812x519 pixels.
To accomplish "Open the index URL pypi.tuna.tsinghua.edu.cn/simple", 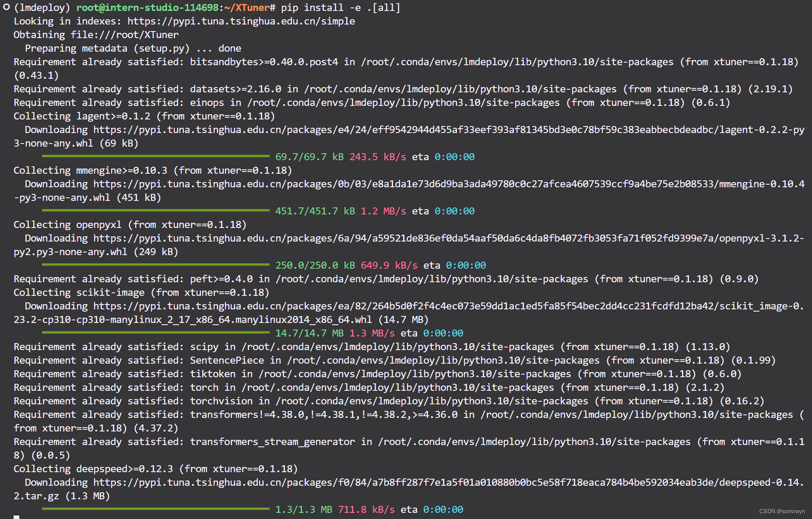I will 241,21.
